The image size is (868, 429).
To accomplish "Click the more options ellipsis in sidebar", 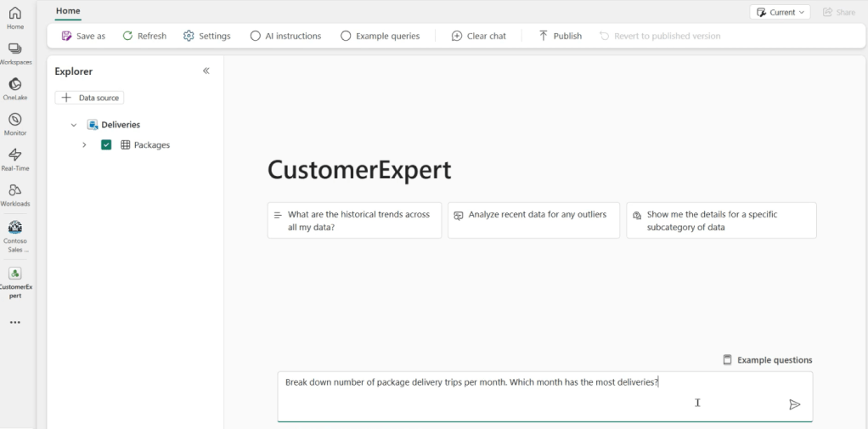I will (14, 323).
